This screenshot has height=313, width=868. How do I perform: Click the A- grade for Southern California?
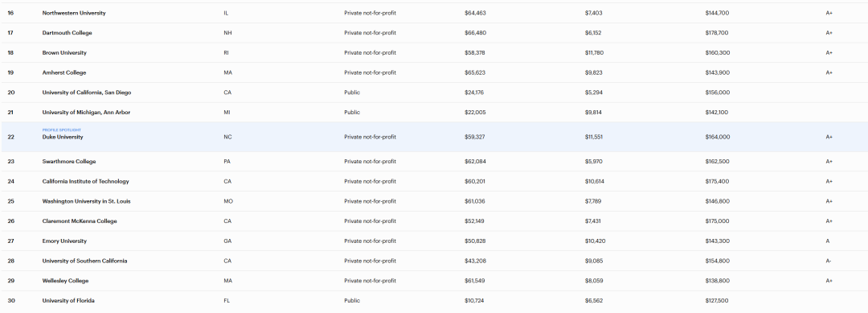click(x=829, y=261)
